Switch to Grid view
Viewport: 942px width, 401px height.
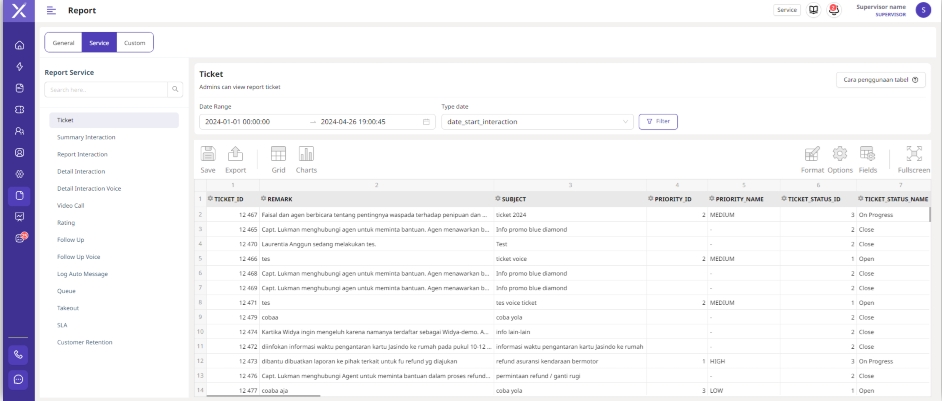pos(279,154)
